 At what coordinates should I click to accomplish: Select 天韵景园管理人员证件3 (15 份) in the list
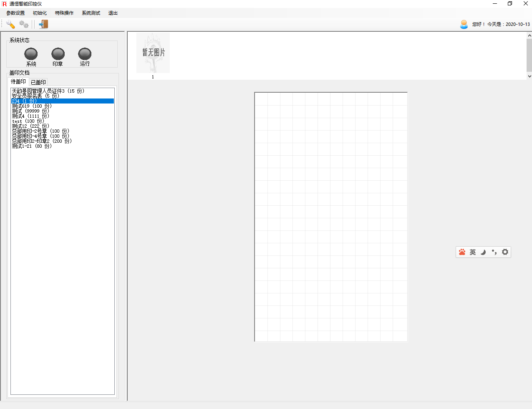(x=63, y=91)
